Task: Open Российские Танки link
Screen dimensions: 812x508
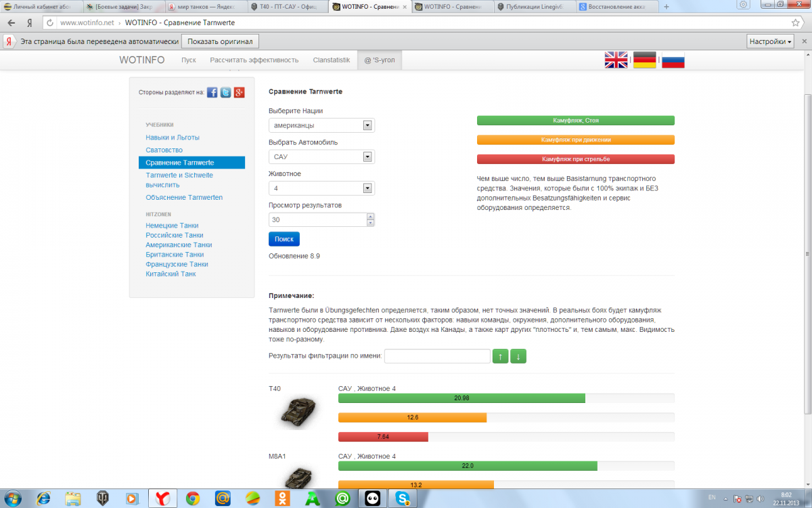Action: tap(175, 235)
